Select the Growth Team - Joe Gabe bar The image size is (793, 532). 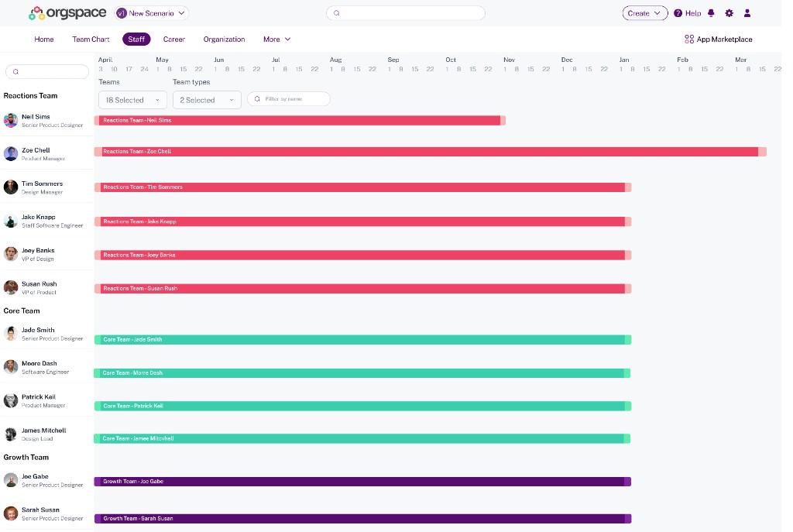tap(362, 482)
